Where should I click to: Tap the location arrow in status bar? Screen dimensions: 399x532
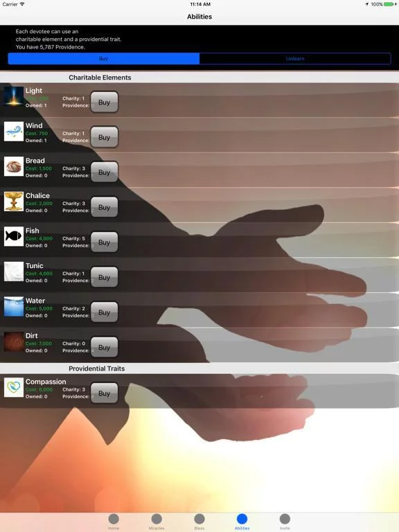[366, 4]
